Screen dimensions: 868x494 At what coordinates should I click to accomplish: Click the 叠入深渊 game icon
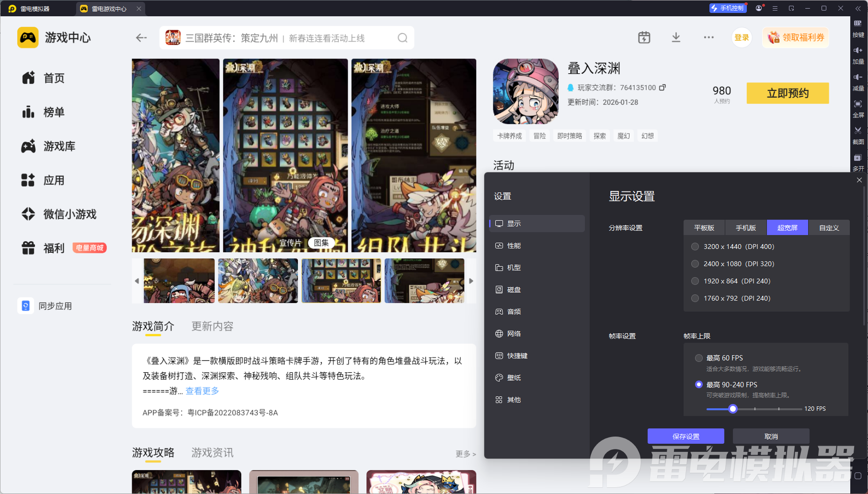point(525,91)
